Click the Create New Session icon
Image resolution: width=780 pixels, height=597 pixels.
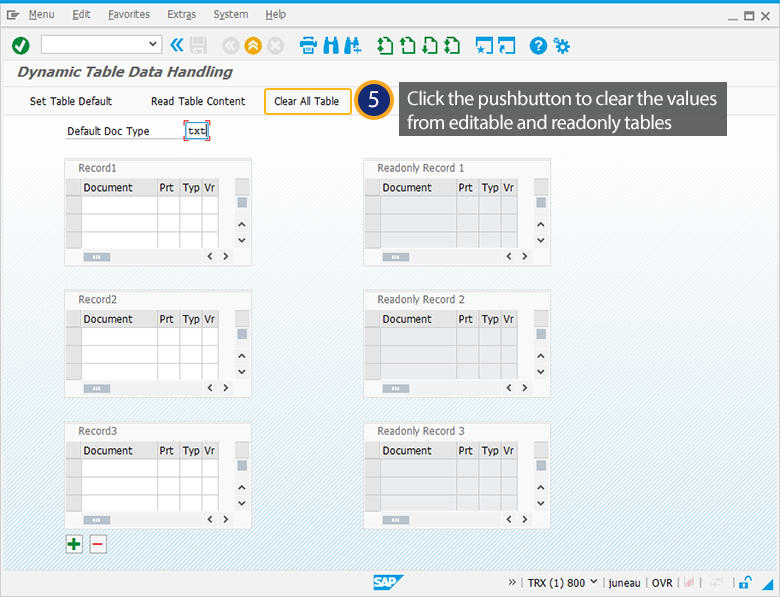[484, 46]
